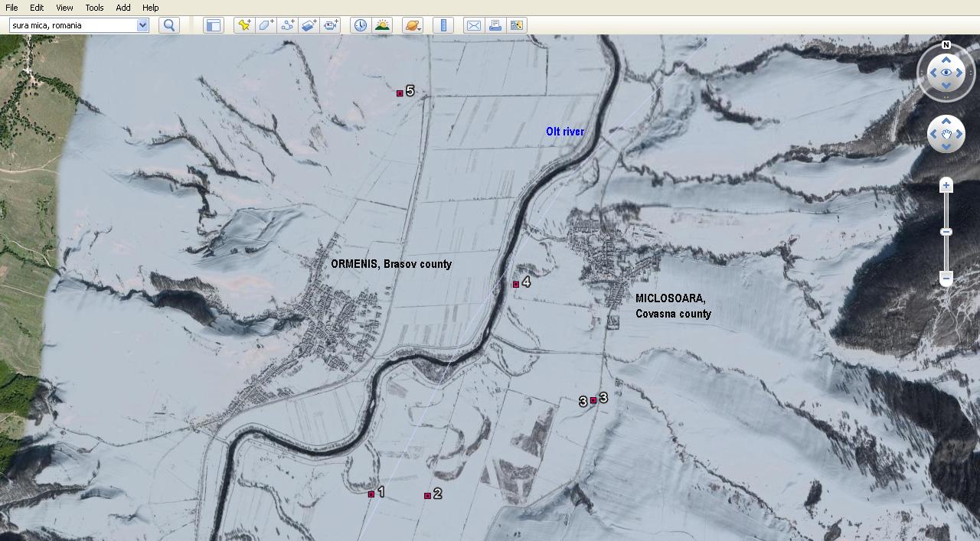The height and width of the screenshot is (541, 980).
Task: Click the Record a Tour camera icon
Action: [331, 25]
